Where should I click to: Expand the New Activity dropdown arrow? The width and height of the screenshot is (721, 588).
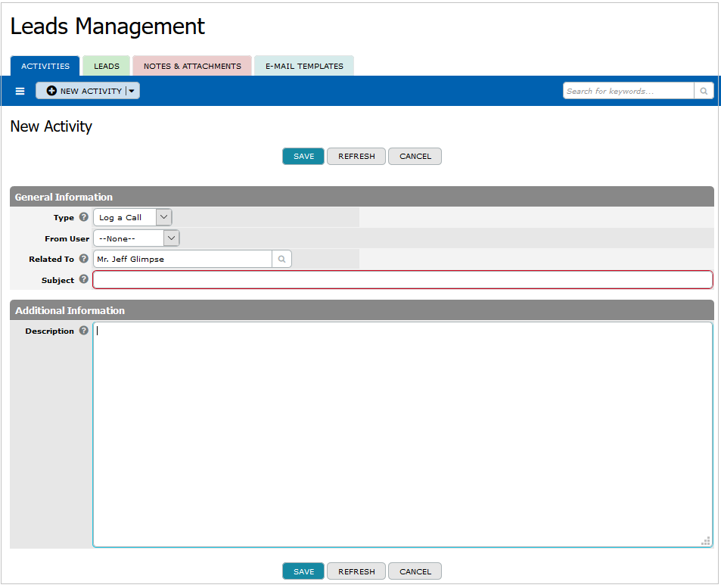click(x=132, y=91)
